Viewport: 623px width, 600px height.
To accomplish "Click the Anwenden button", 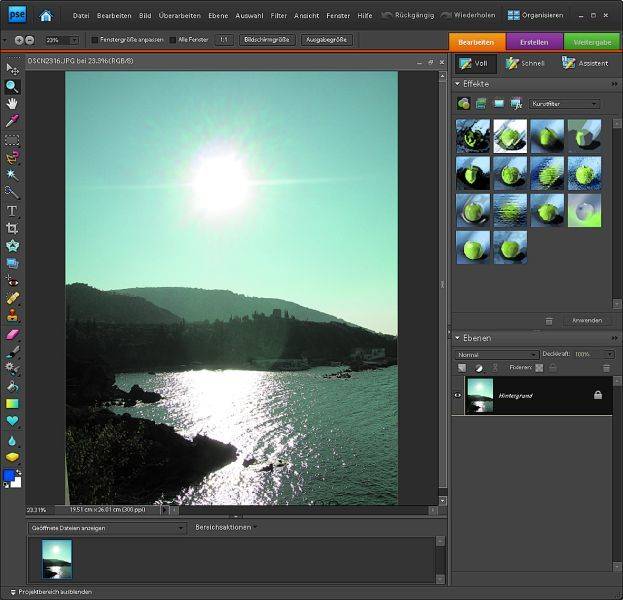I will point(586,320).
